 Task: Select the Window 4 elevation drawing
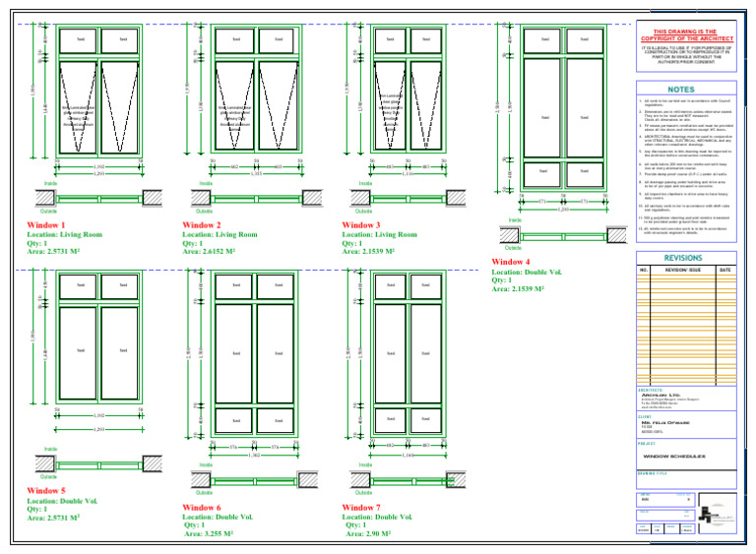pos(563,108)
